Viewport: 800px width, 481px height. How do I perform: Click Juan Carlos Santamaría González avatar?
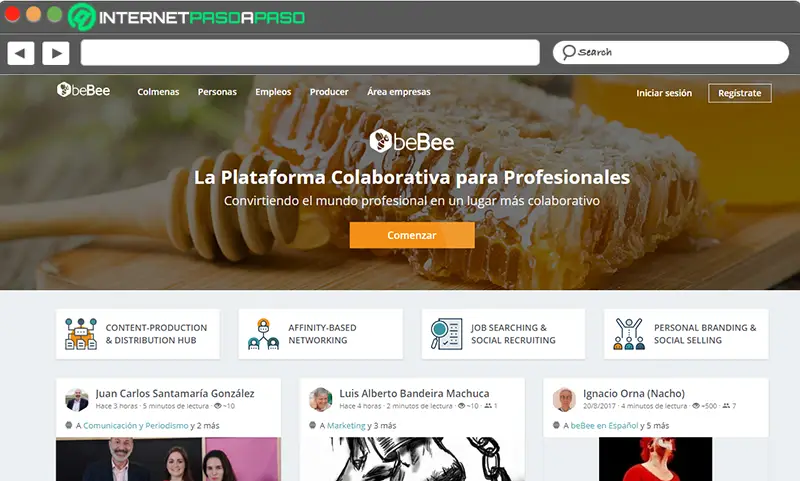pyautogui.click(x=77, y=399)
